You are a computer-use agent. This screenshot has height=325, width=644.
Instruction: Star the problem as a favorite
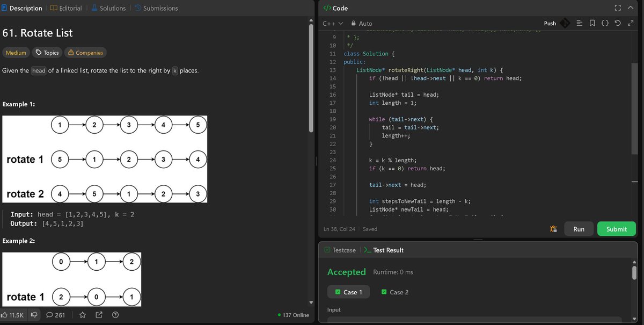click(83, 315)
